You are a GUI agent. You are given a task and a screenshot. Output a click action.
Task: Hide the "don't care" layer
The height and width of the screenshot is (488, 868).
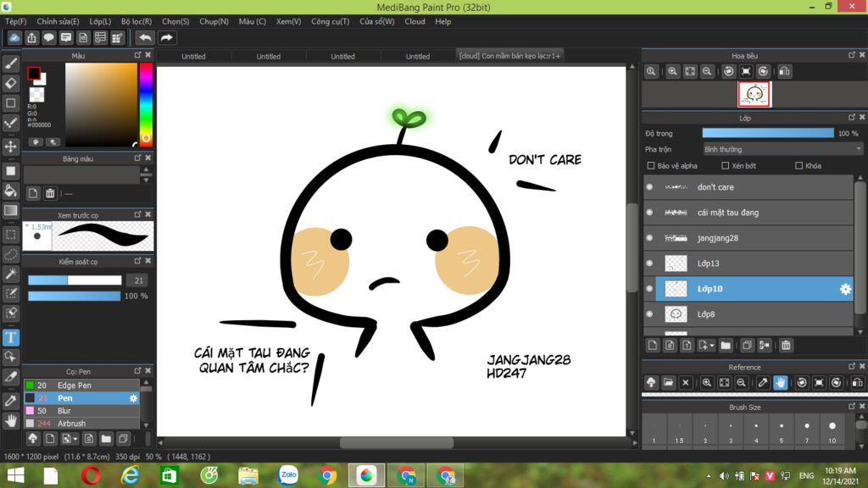pos(649,187)
